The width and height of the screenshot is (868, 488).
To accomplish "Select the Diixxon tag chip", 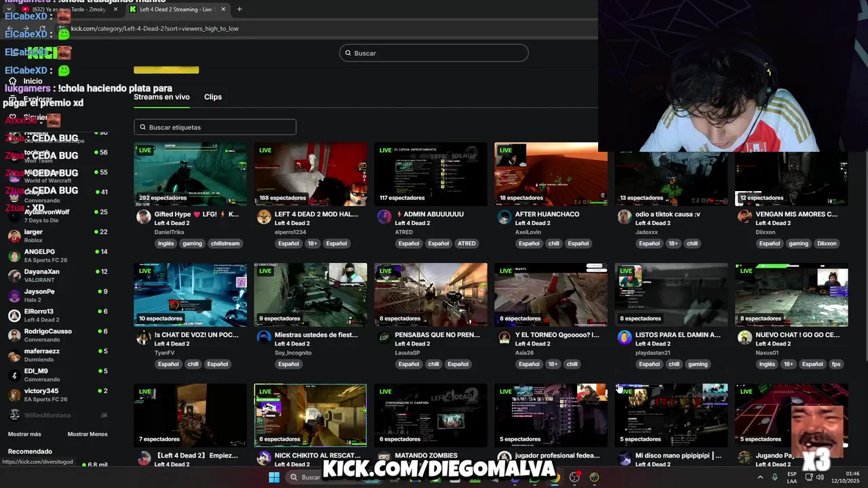I will 827,243.
